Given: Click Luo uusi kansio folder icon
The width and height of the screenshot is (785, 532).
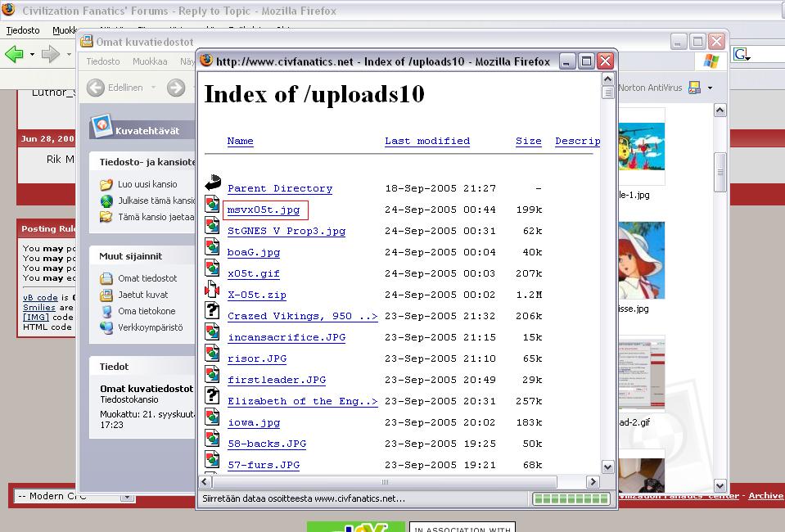Looking at the screenshot, I should pyautogui.click(x=106, y=184).
